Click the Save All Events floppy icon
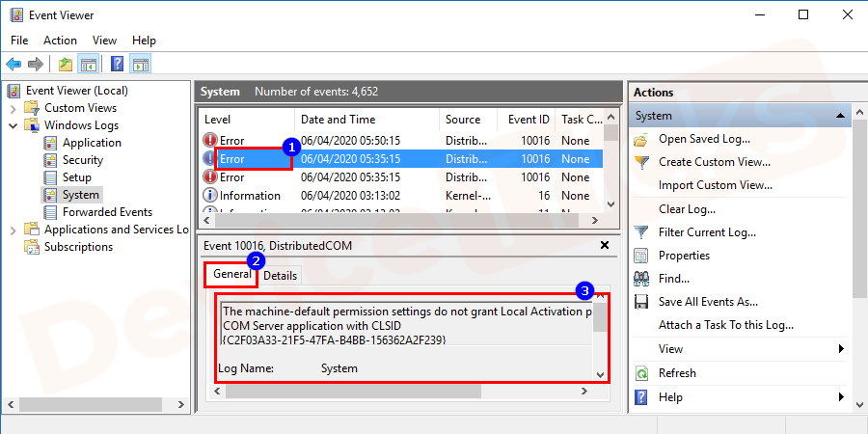Viewport: 868px width, 434px height. [x=641, y=302]
